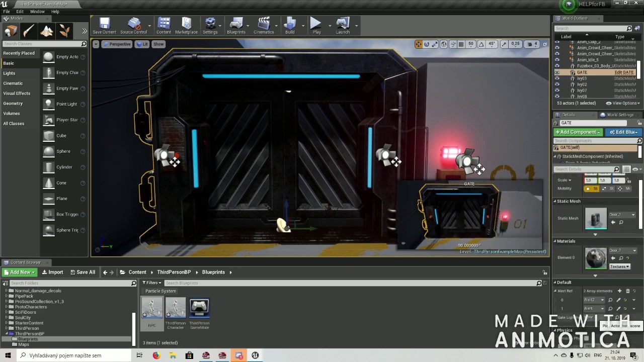Open property matrix grid icon in Details
This screenshot has height=362, width=644.
(626, 169)
